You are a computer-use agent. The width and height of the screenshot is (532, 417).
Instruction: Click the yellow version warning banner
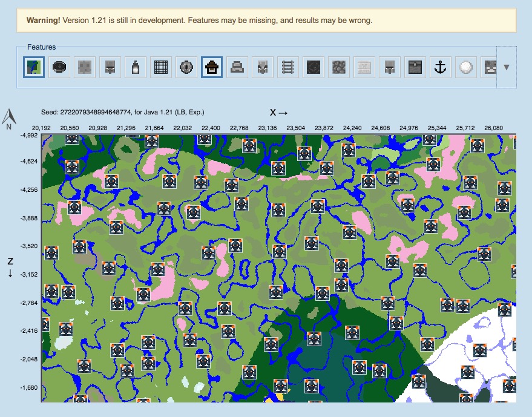pos(266,21)
